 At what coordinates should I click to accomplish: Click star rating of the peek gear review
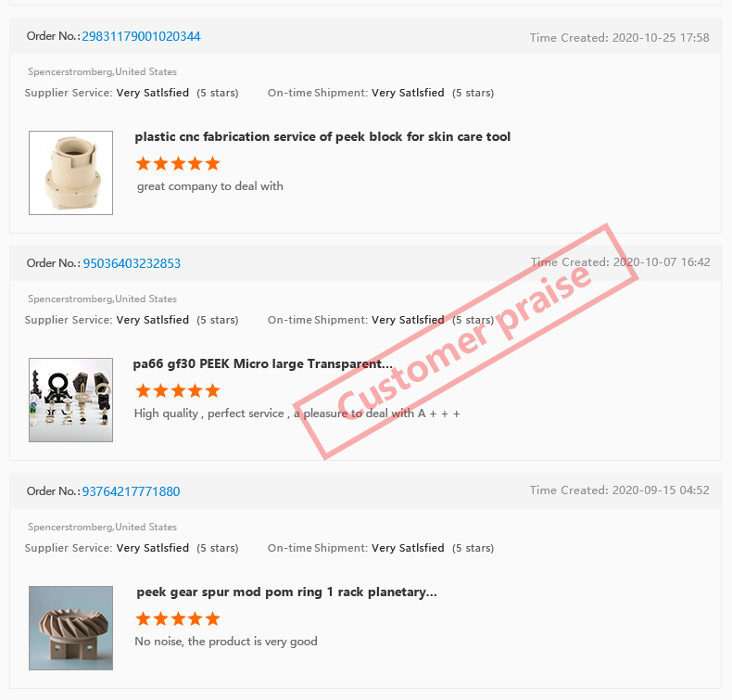click(x=178, y=618)
